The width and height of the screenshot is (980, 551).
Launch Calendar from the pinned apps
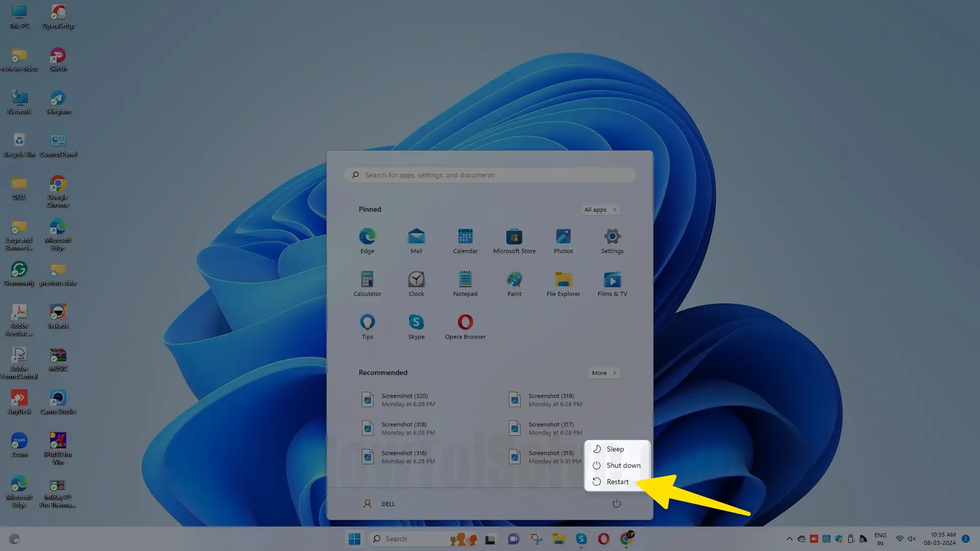coord(465,241)
